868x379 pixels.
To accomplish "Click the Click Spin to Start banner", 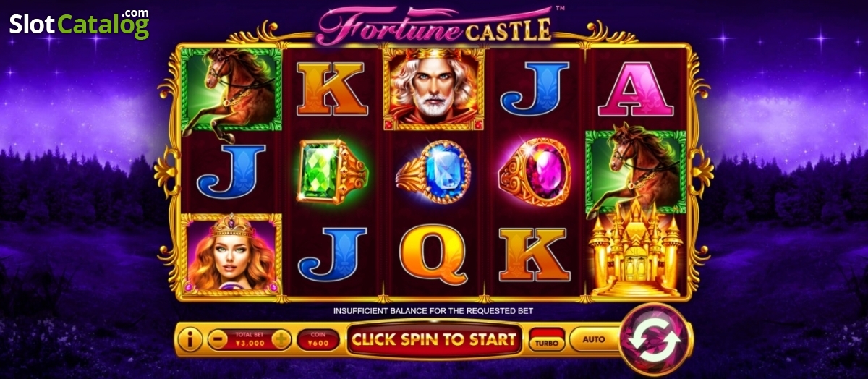I will point(434,339).
